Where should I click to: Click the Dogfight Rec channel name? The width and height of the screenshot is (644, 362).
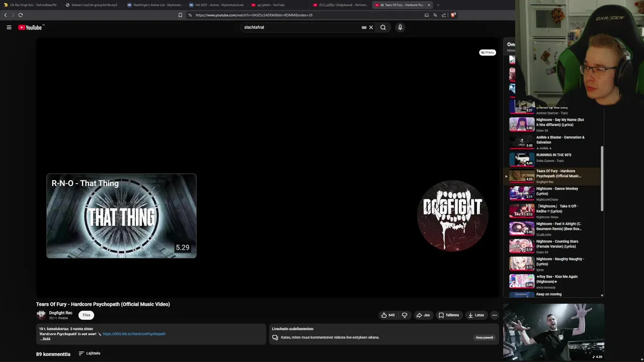point(60,313)
